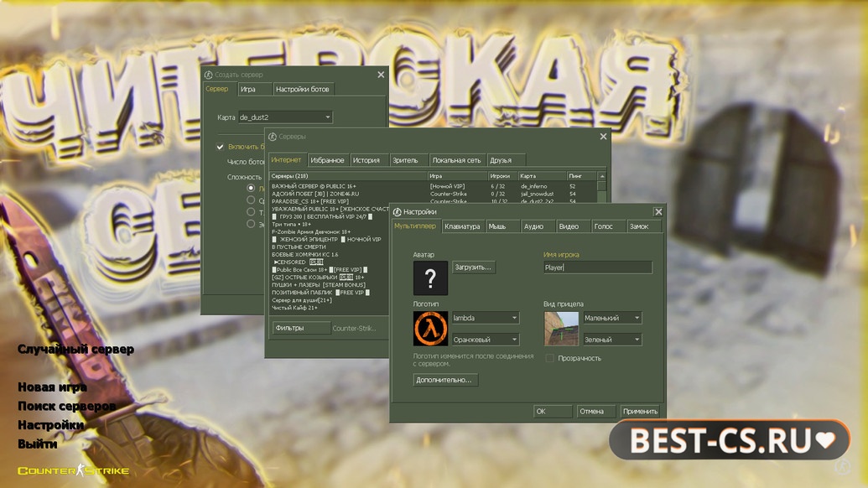Click the Создать сервер window title icon
Image resolution: width=868 pixels, height=488 pixels.
[208, 75]
